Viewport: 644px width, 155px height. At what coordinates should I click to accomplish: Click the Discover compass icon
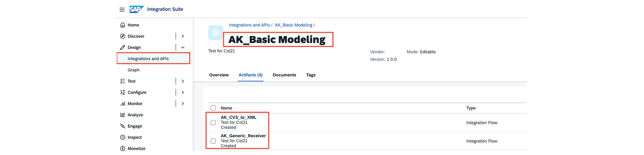(122, 36)
